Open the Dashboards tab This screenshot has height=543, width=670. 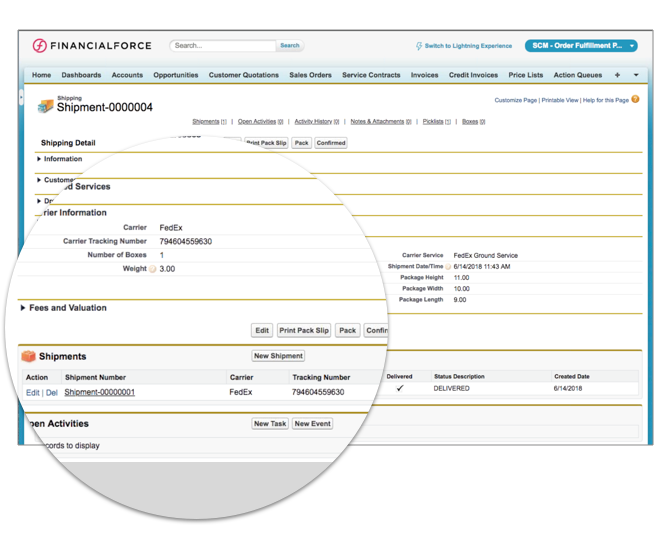(x=81, y=75)
